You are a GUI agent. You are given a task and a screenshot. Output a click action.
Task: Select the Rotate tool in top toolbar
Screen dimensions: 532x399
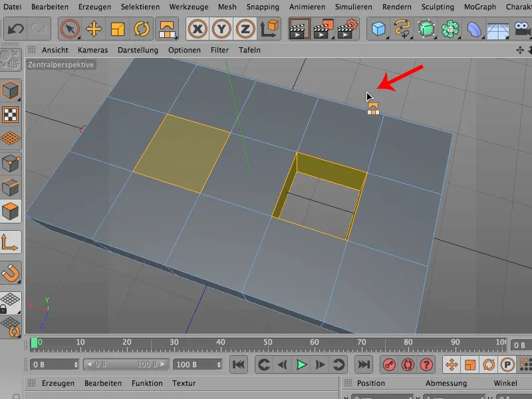142,29
